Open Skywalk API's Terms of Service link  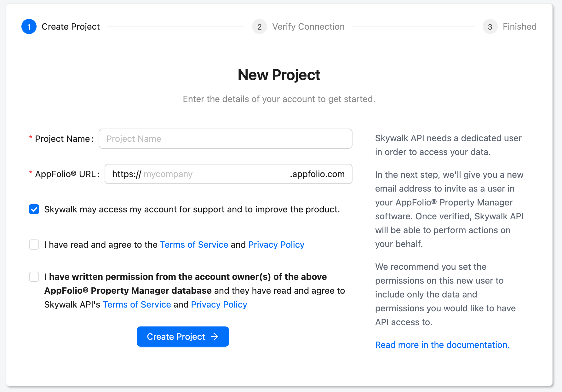[137, 304]
